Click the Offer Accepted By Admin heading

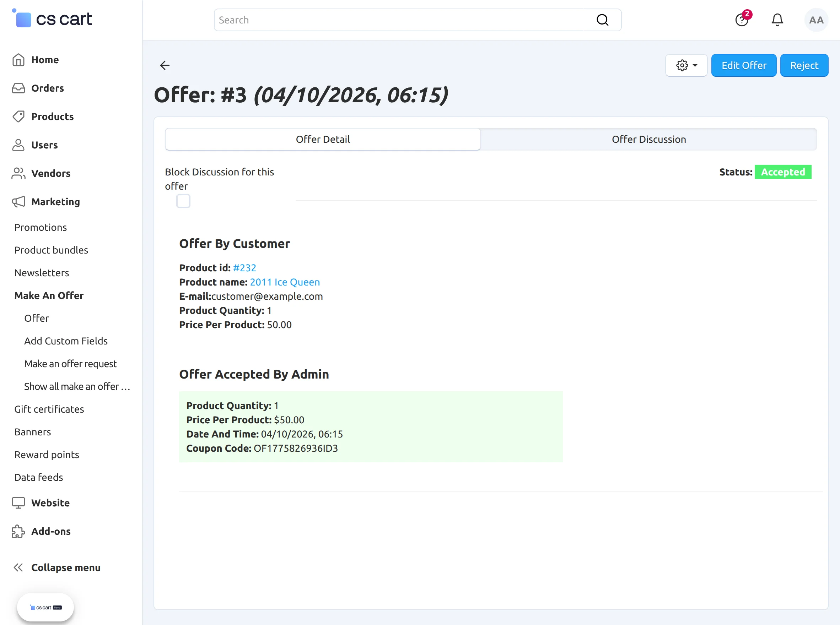(254, 374)
